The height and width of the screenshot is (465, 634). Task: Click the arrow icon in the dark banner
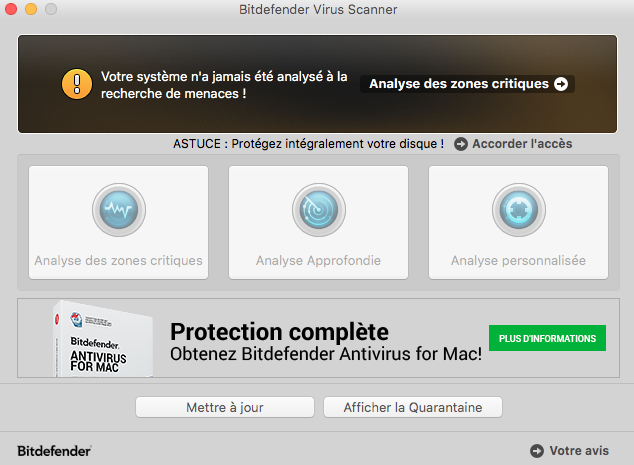[x=561, y=84]
